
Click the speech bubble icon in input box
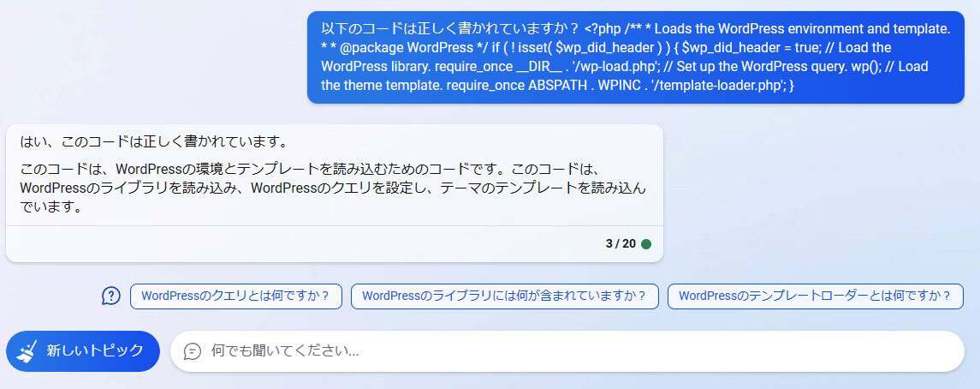tap(193, 351)
